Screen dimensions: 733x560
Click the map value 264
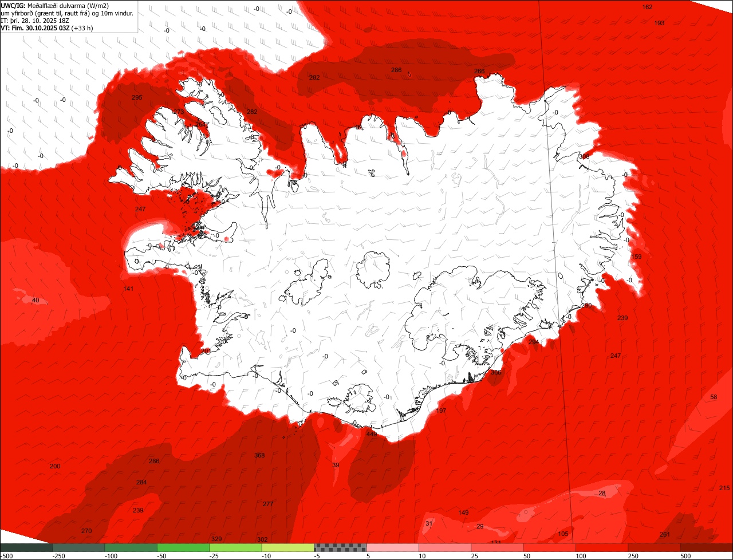pyautogui.click(x=200, y=124)
